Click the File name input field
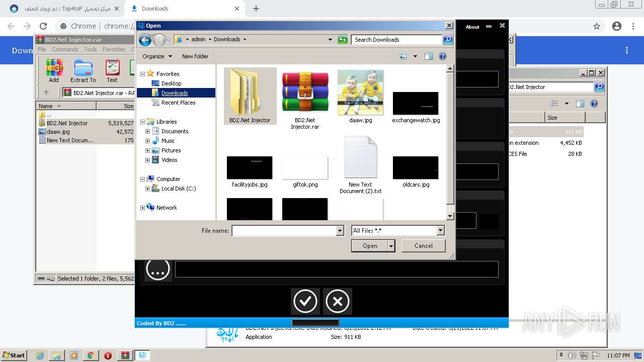Viewport: 644px width, 362px height. [x=284, y=231]
